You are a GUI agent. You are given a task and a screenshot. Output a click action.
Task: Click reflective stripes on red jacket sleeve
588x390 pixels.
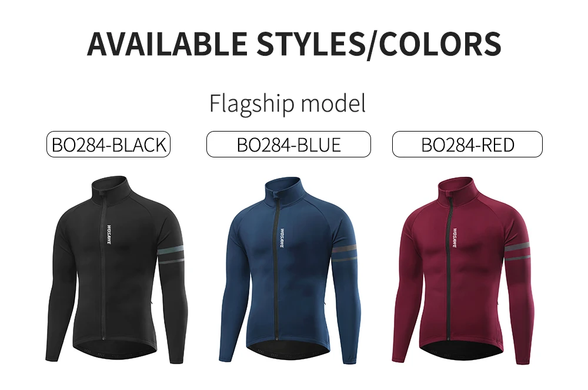(518, 251)
